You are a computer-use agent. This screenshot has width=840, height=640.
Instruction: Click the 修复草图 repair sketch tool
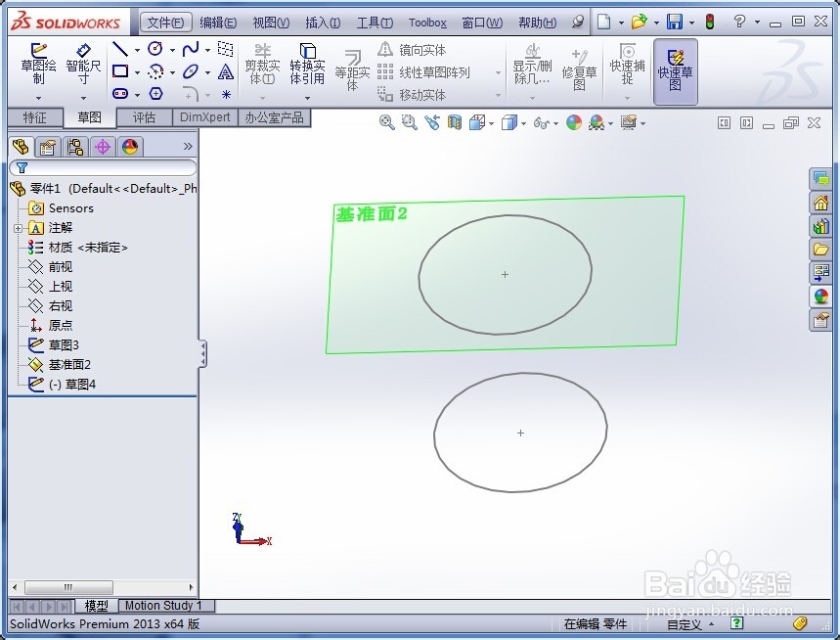579,70
